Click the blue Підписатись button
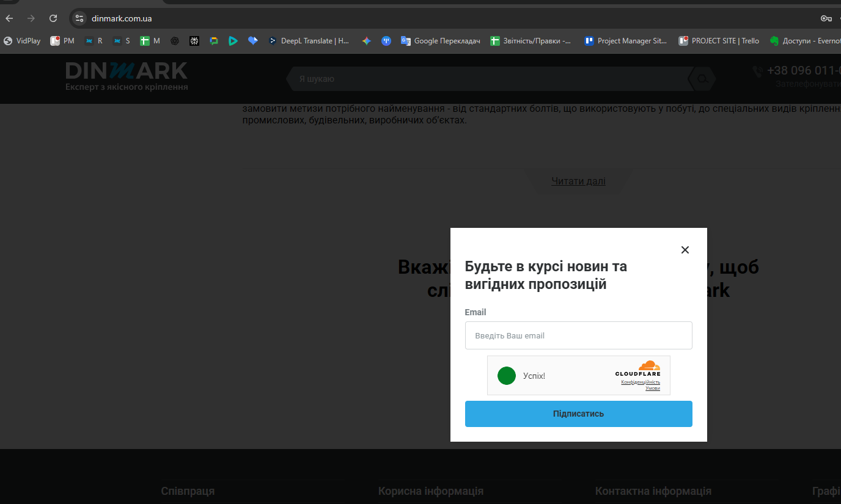 pyautogui.click(x=578, y=414)
